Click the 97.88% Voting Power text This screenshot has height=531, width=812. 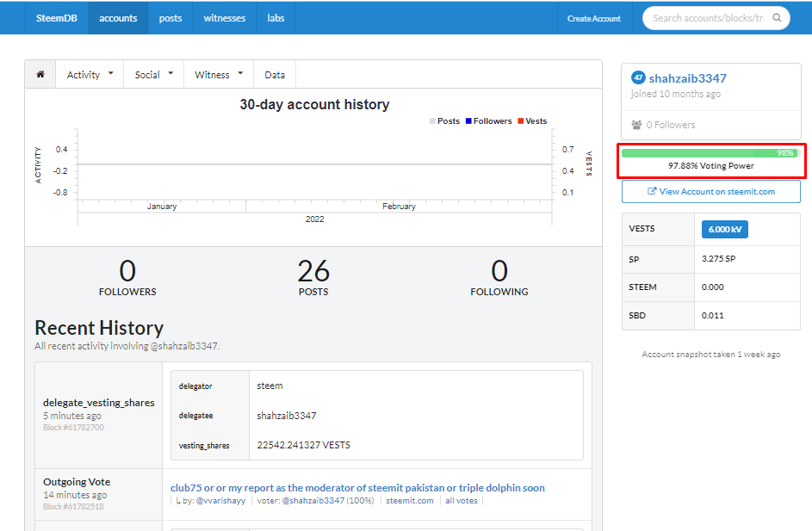coord(711,165)
